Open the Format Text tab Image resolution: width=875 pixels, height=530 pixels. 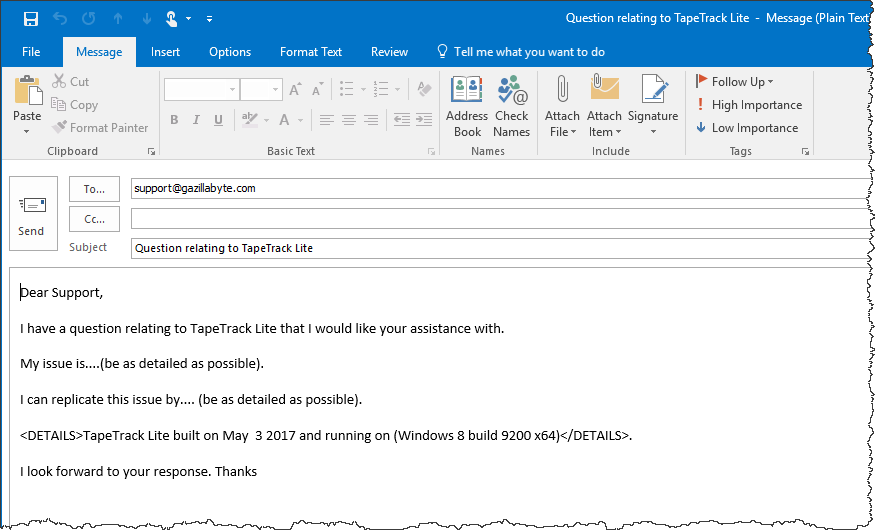(x=311, y=52)
